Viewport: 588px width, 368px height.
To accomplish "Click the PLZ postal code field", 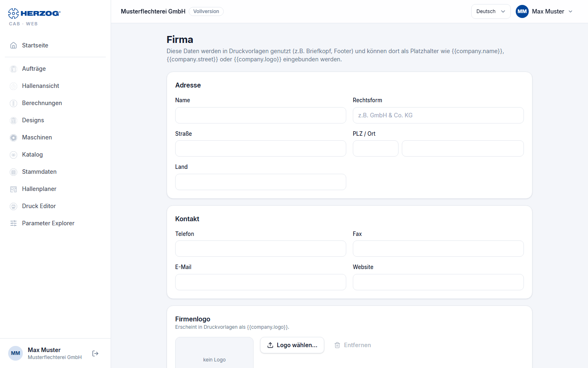I will click(x=376, y=148).
